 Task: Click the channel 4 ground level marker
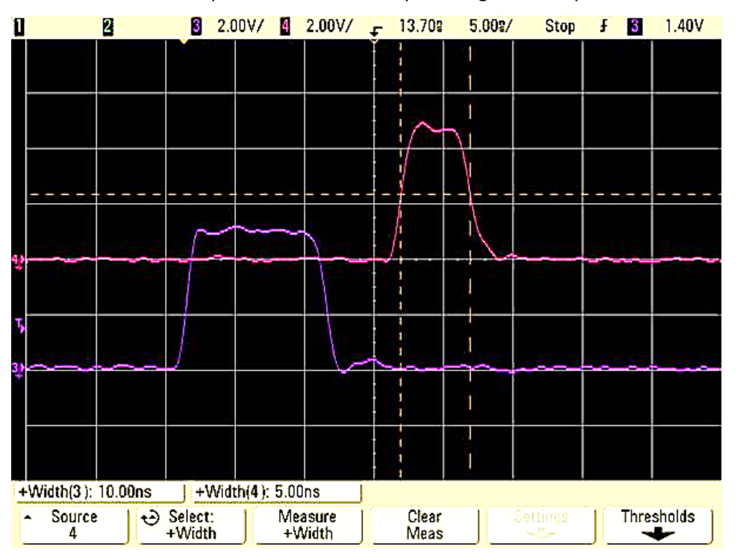[x=19, y=261]
